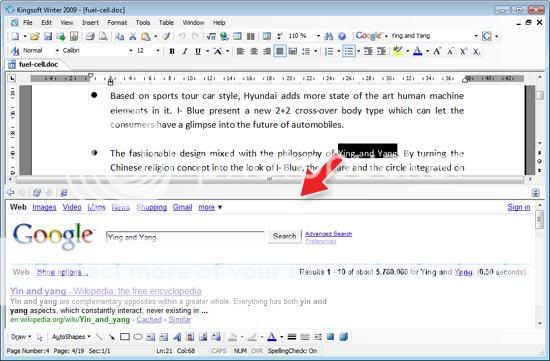Toggle bold formatting

(172, 51)
